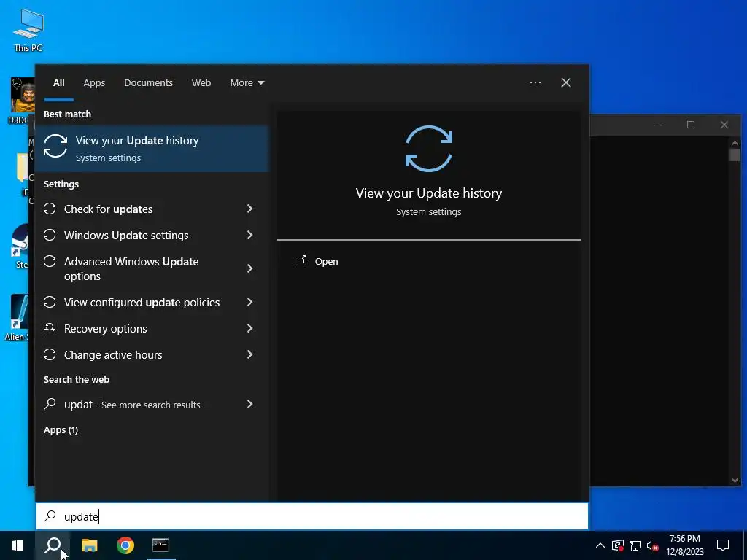The height and width of the screenshot is (560, 747).
Task: Switch to the Apps search tab
Action: pyautogui.click(x=94, y=83)
